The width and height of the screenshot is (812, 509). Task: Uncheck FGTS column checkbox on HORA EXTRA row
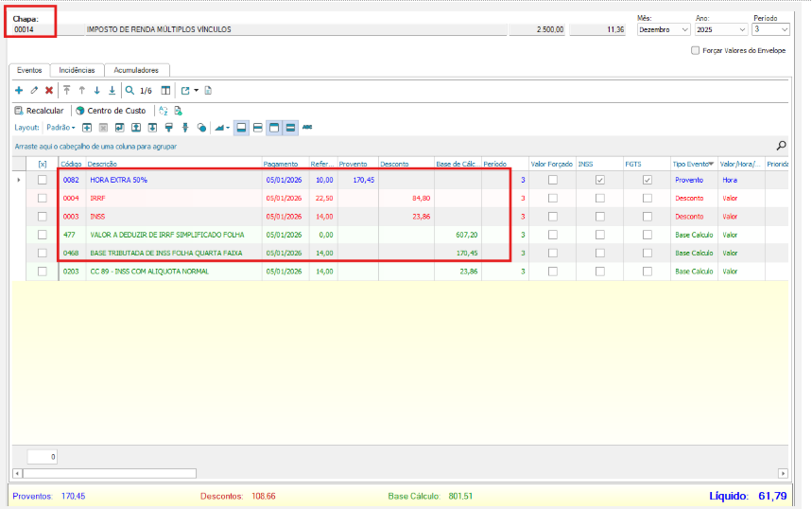tap(648, 180)
